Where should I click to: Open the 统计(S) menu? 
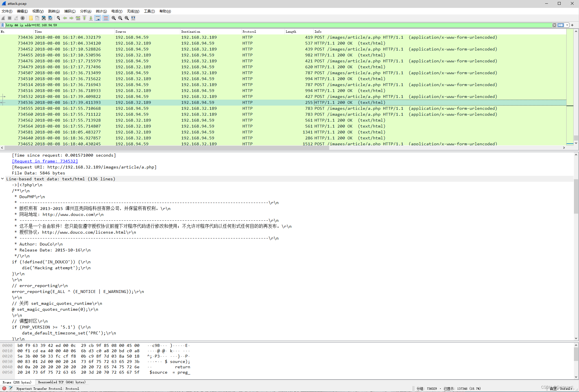tap(101, 11)
